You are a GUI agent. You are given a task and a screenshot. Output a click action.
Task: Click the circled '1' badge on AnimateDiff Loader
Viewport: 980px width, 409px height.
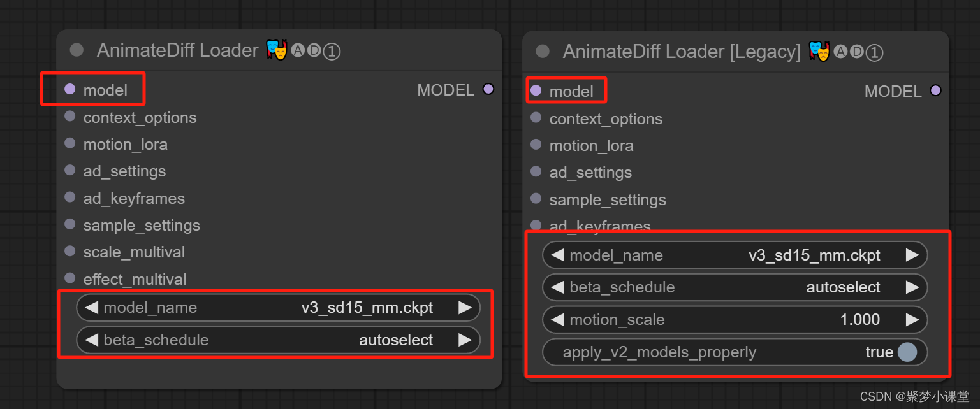click(x=332, y=50)
